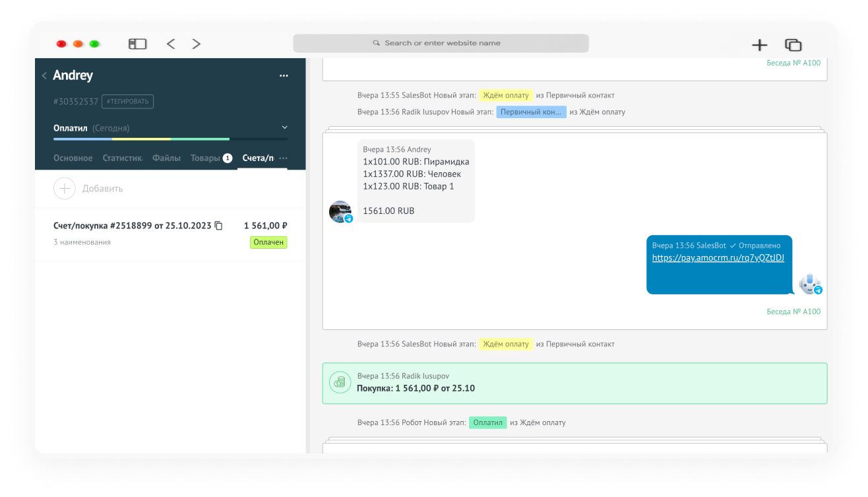Click Беседа № A100 under SalesBot message
The height and width of the screenshot is (497, 868).
[x=793, y=312]
